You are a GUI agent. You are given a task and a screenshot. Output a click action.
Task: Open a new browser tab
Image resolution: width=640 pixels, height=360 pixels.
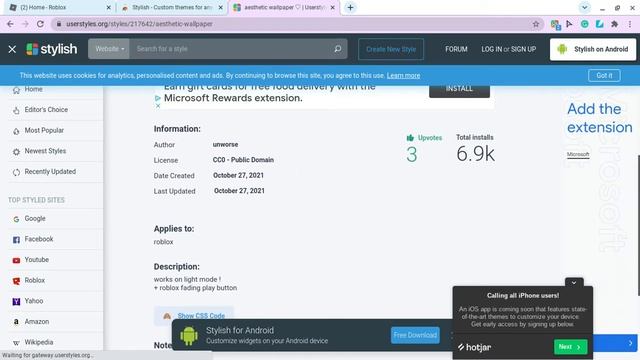pyautogui.click(x=350, y=7)
